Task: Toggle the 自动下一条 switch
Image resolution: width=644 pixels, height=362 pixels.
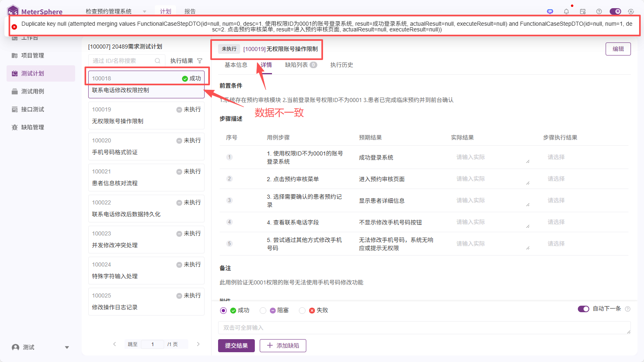Action: [x=583, y=309]
